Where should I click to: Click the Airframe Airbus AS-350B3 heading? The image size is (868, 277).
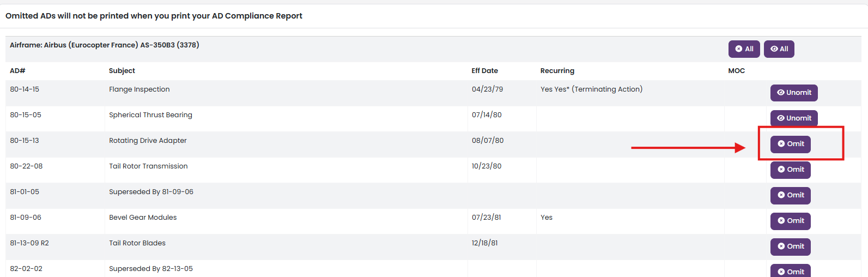pyautogui.click(x=105, y=45)
